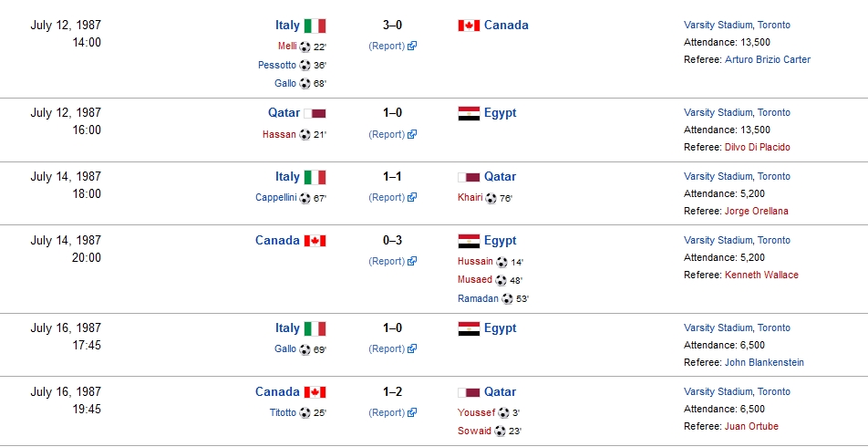Click the soccer ball icon next to Titotto
Viewport: 868px width, 447px height.
[305, 413]
